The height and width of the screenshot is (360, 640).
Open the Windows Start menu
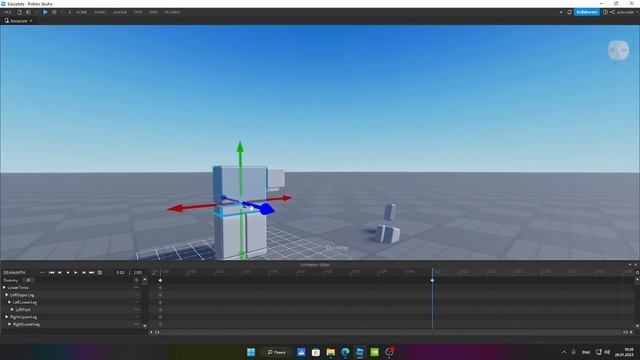pyautogui.click(x=251, y=352)
